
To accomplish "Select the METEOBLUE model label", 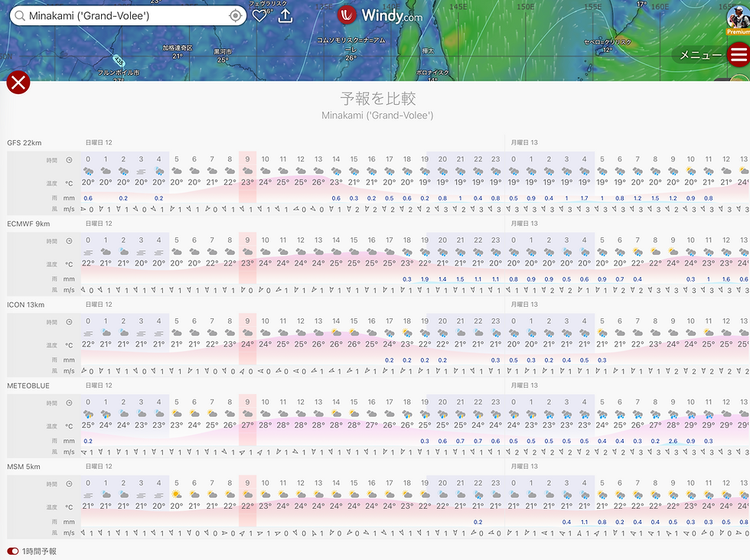I will click(x=28, y=386).
